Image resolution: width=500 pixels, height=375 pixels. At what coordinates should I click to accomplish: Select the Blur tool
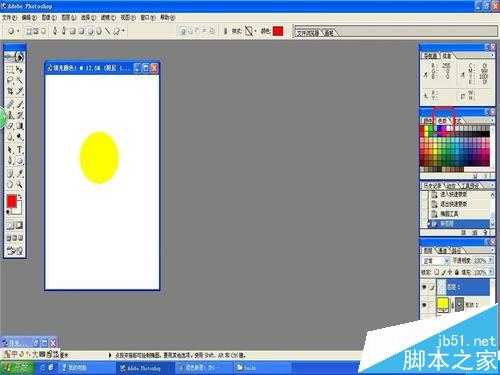10,137
